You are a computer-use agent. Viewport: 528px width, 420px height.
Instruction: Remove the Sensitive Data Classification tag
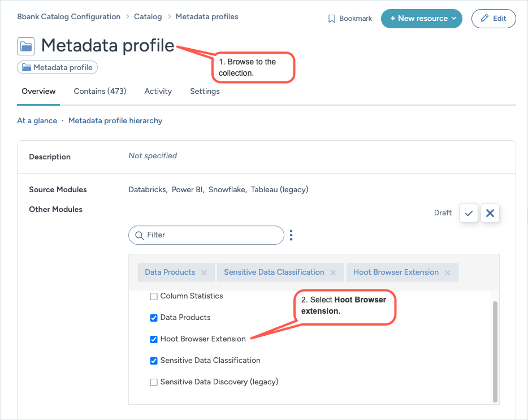[x=334, y=272]
